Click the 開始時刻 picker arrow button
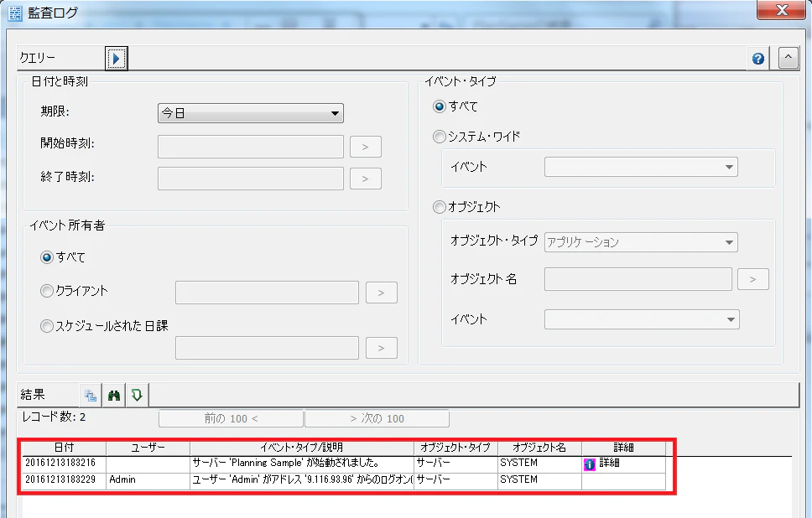 366,147
